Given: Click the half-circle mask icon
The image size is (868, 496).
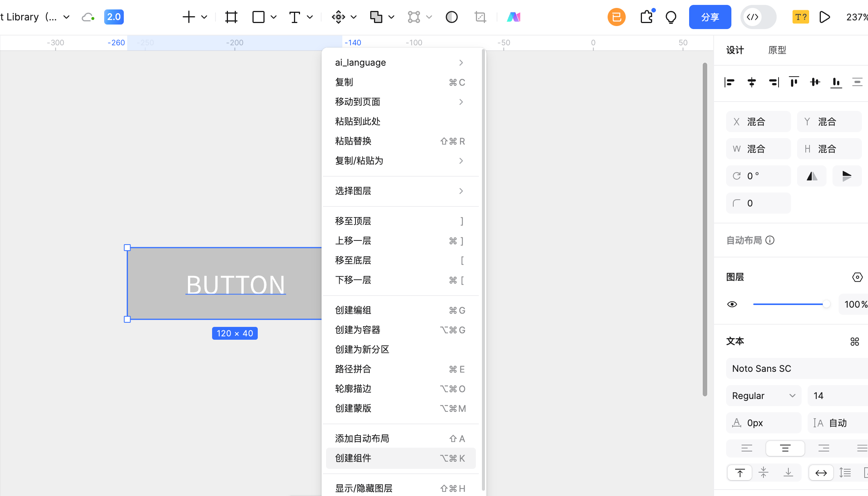Looking at the screenshot, I should (452, 17).
